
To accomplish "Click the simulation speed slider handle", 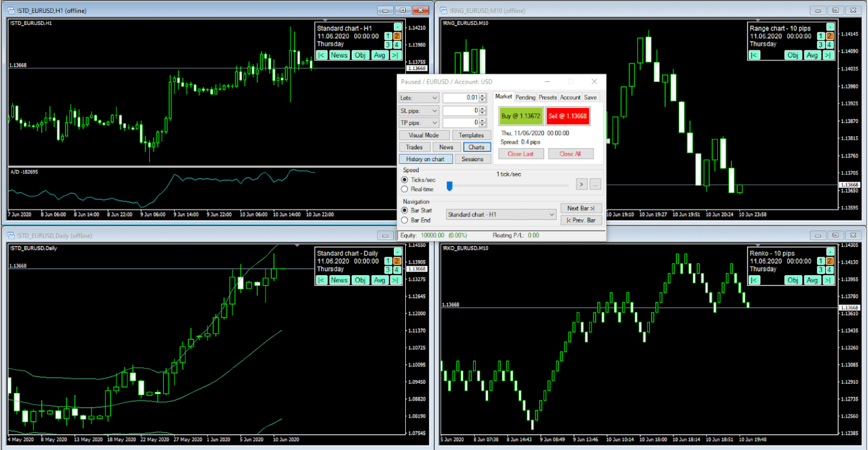I will pyautogui.click(x=450, y=185).
